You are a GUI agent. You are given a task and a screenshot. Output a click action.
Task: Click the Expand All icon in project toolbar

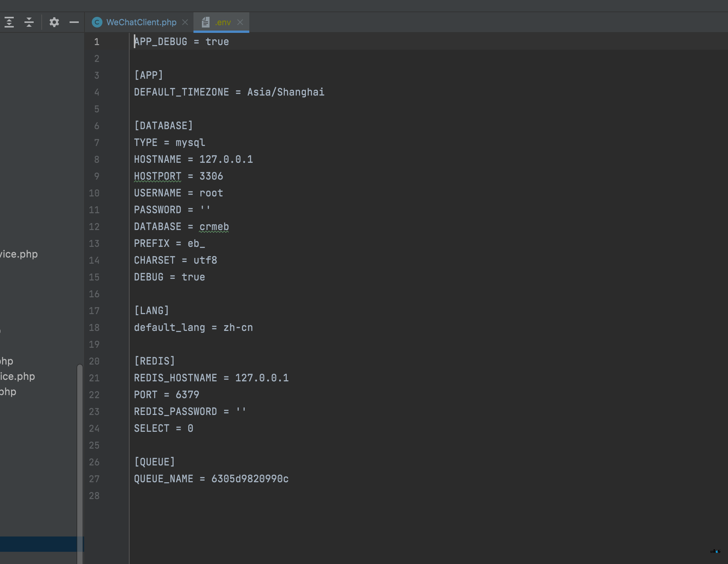(x=9, y=22)
